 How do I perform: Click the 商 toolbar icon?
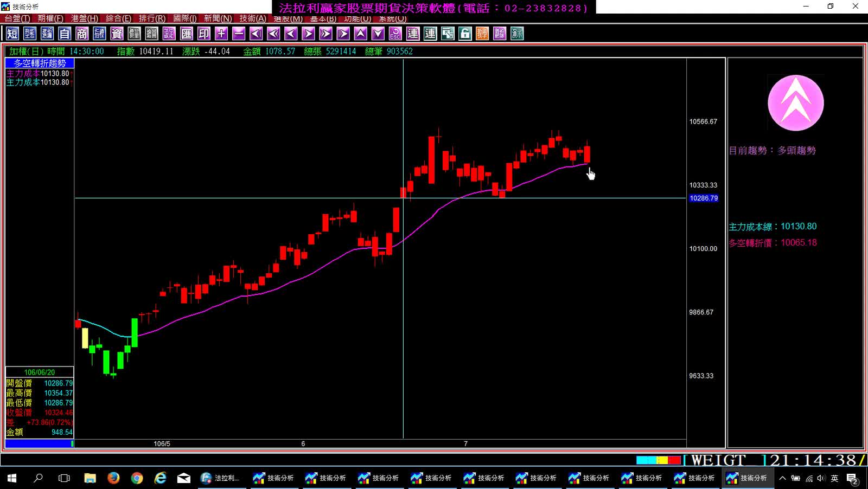pos(82,34)
